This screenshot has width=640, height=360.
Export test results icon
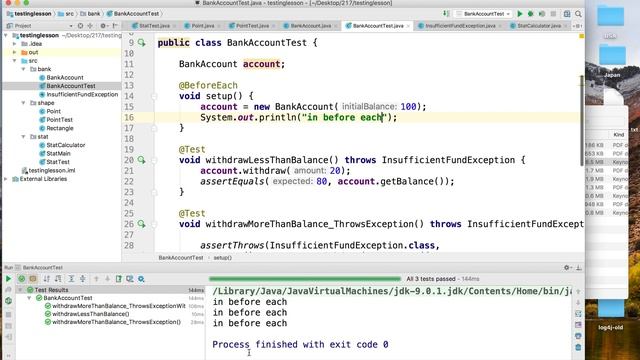coord(119,279)
